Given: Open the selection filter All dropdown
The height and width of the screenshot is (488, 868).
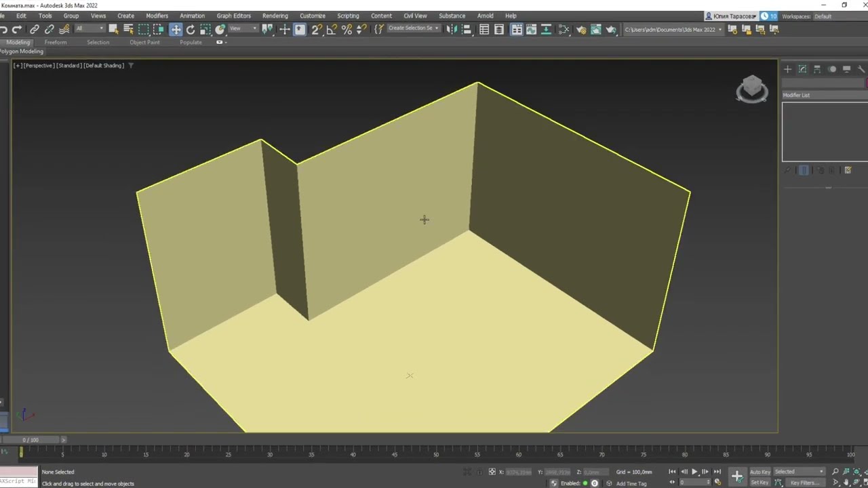Looking at the screenshot, I should (90, 28).
